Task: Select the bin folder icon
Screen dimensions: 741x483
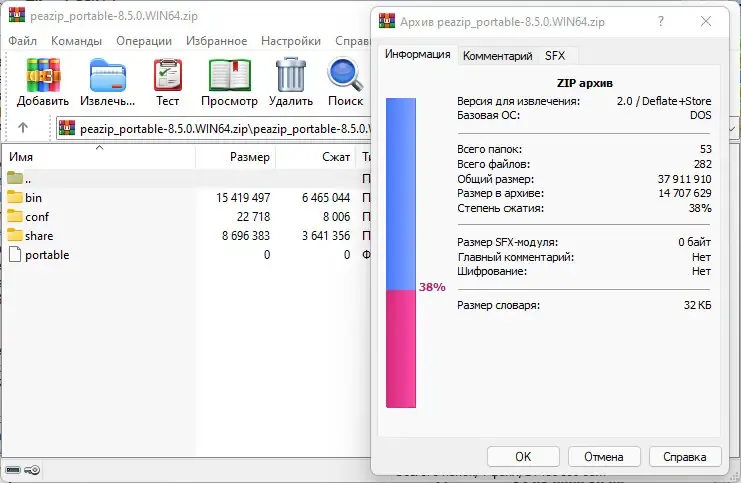Action: 15,197
